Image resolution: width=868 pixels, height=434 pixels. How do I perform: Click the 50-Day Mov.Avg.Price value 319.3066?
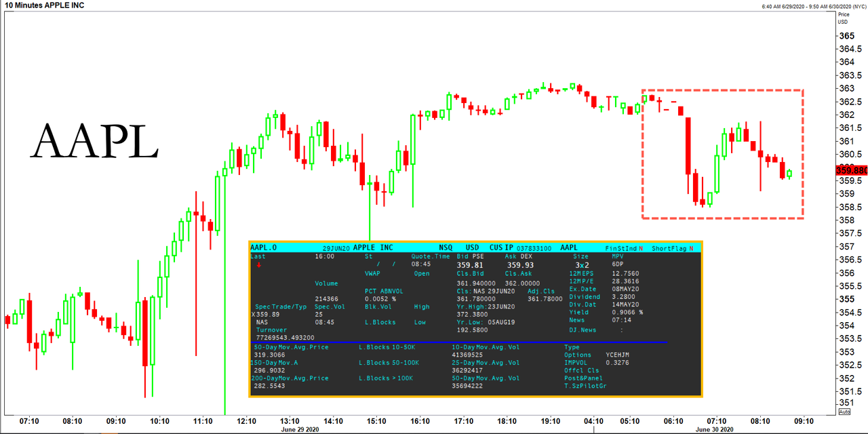tap(269, 355)
